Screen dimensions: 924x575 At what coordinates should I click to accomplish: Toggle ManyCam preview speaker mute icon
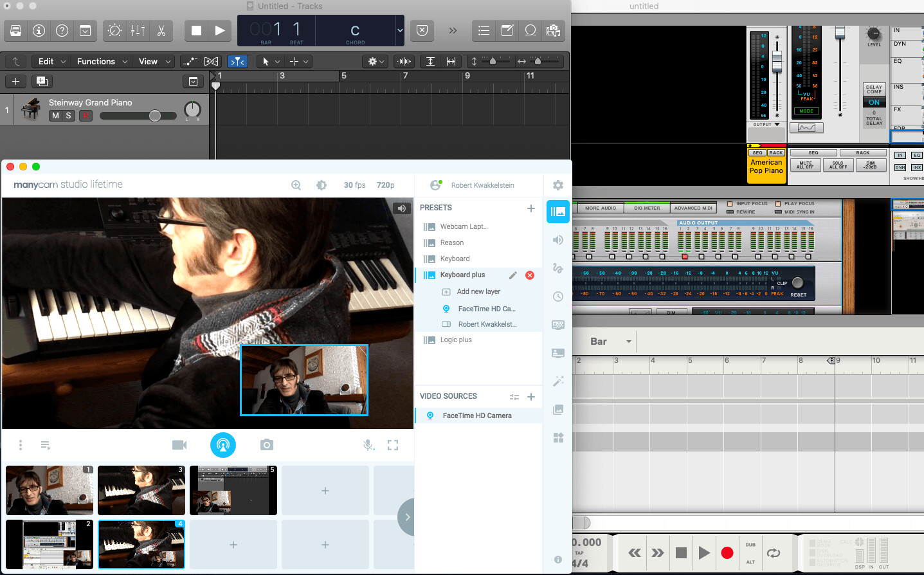[401, 208]
